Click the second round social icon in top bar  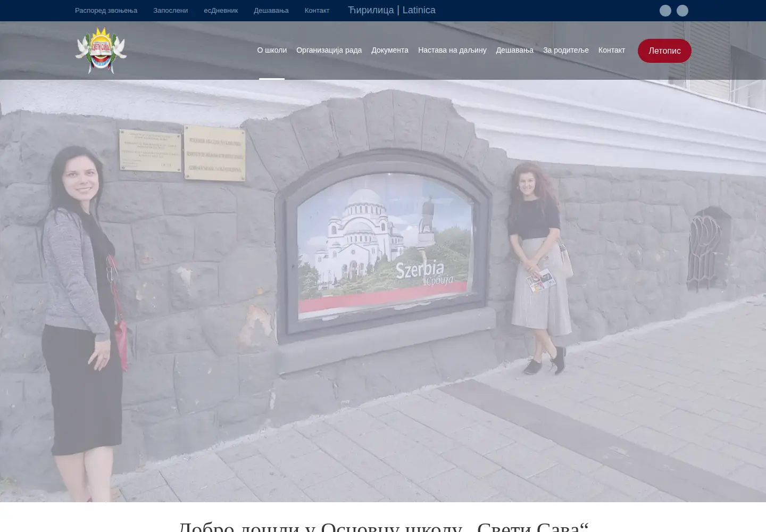pyautogui.click(x=682, y=11)
